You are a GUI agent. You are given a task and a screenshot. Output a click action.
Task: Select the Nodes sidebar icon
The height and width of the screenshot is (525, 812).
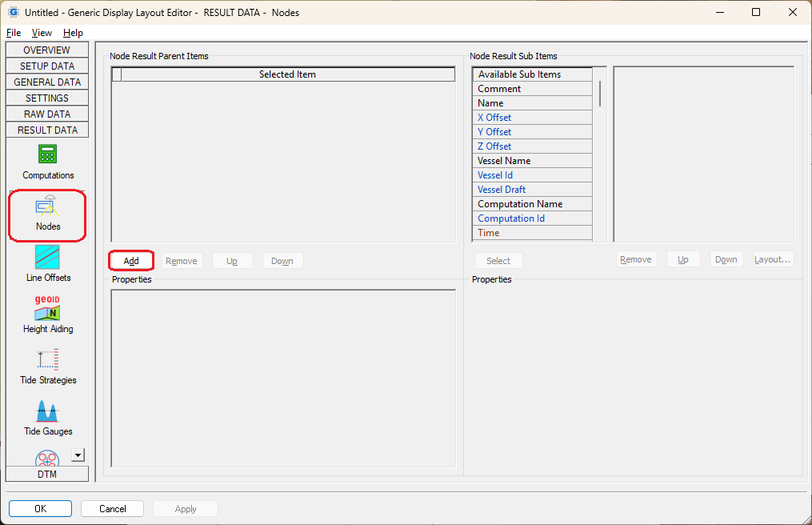pos(48,214)
